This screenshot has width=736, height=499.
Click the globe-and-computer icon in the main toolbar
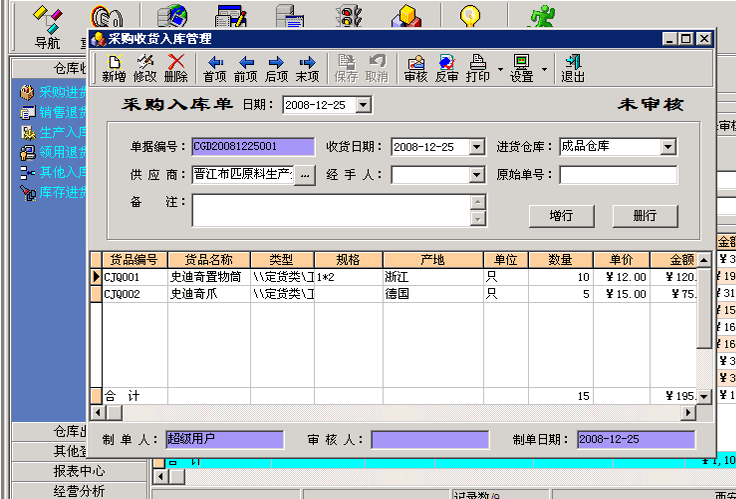(172, 15)
